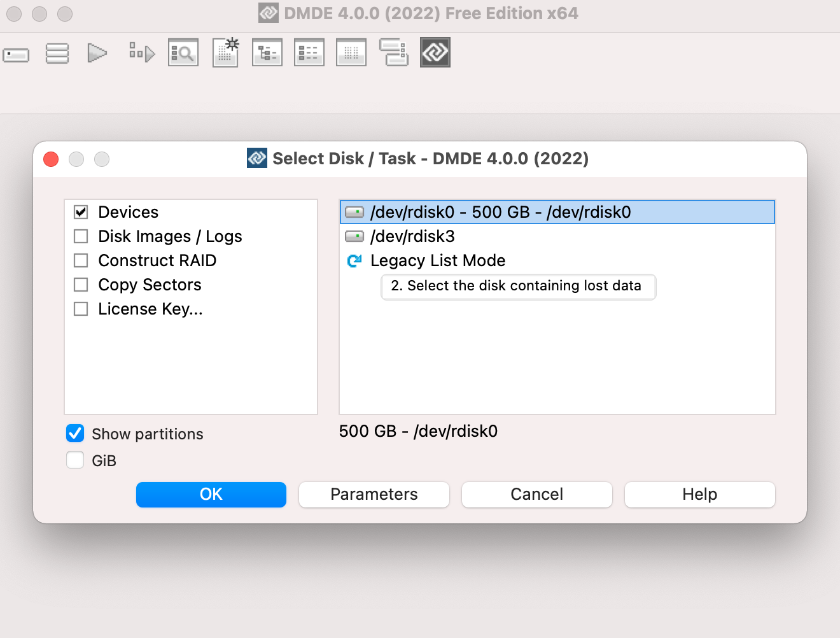This screenshot has width=840, height=638.
Task: Open the file list panel toolbar icon
Action: (309, 52)
